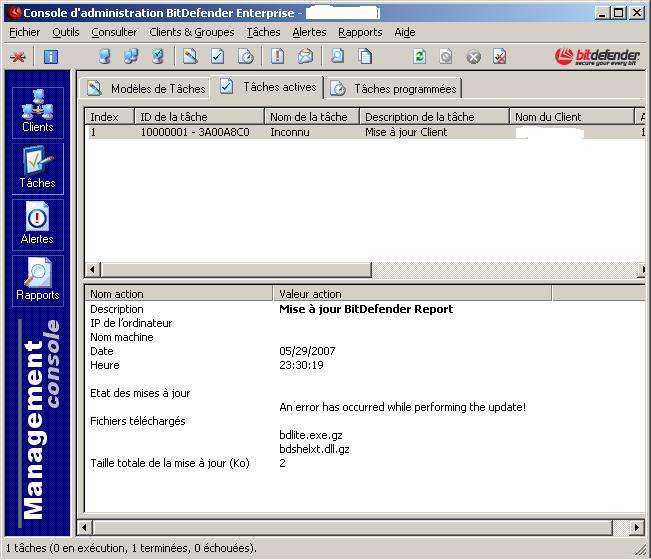The width and height of the screenshot is (651, 560).
Task: Click the task templates pencil toolbar icon
Action: [190, 56]
